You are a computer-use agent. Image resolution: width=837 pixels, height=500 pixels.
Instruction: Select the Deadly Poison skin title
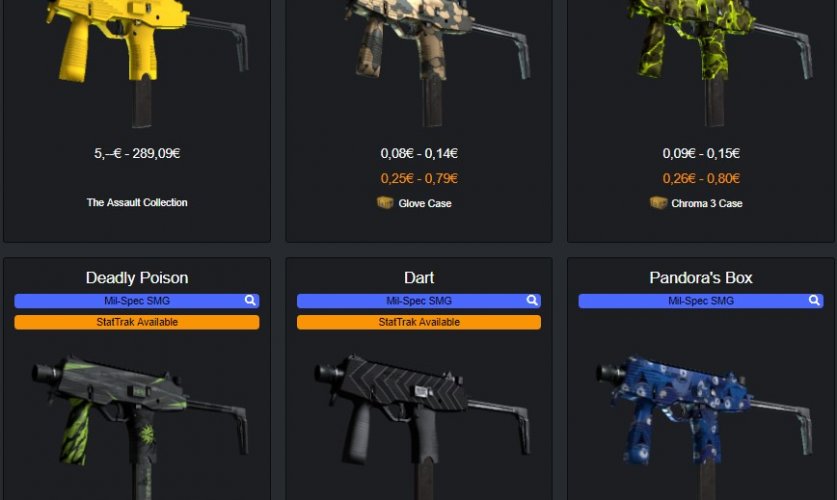(x=137, y=277)
